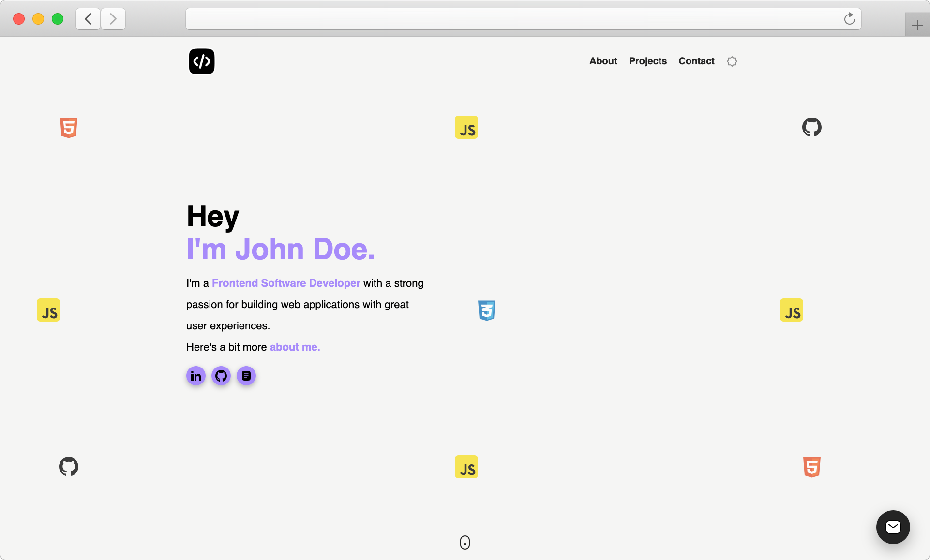Click "Frontend Software Developer" highlighted text

pos(286,283)
